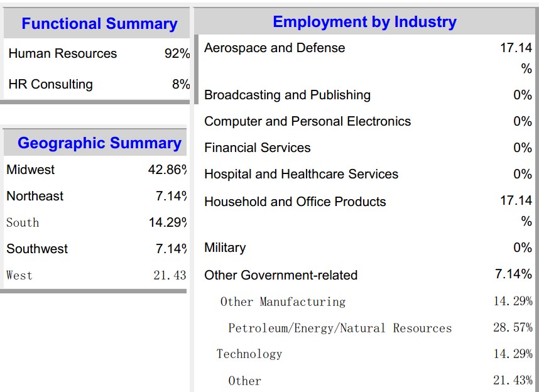Select the West region row
The width and height of the screenshot is (539, 392).
click(19, 275)
